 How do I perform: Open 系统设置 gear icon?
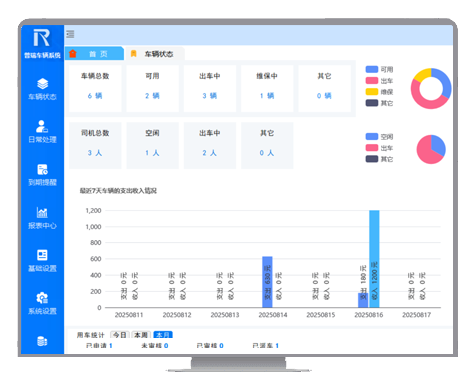pyautogui.click(x=42, y=298)
